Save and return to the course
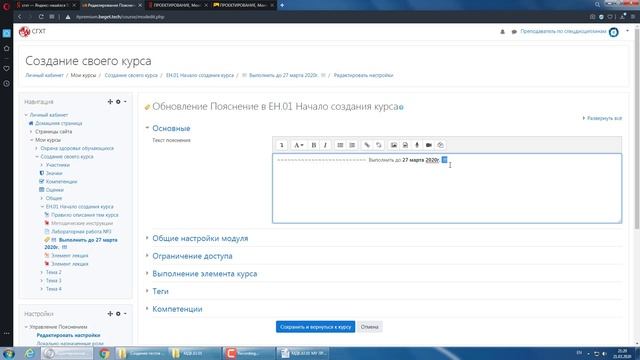 coord(315,327)
